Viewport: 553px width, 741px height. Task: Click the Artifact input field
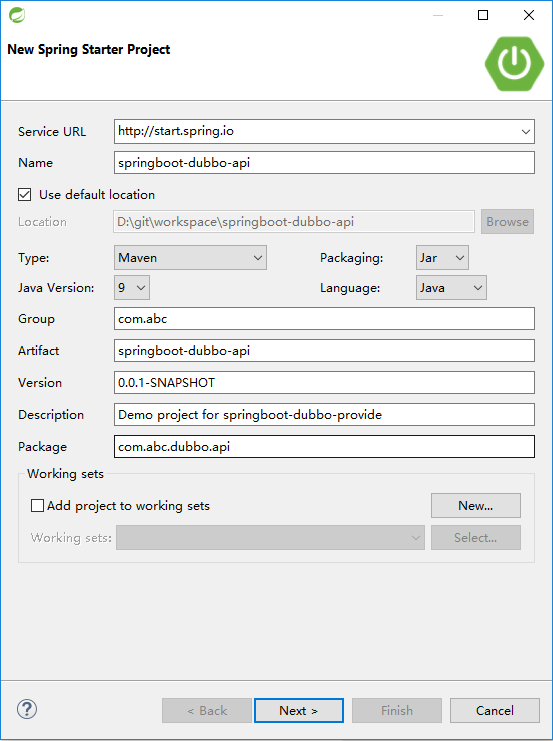point(324,351)
